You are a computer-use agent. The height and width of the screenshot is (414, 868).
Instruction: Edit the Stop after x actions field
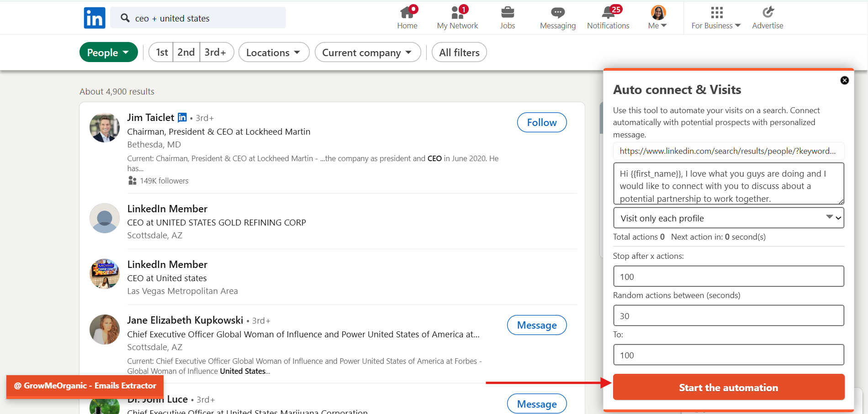(728, 277)
